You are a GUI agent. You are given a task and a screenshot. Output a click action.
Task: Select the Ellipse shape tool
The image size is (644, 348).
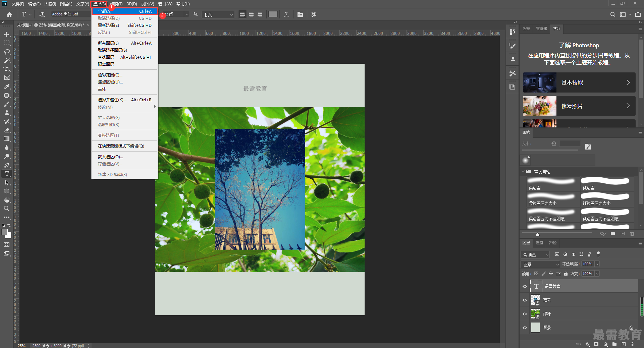pyautogui.click(x=7, y=191)
